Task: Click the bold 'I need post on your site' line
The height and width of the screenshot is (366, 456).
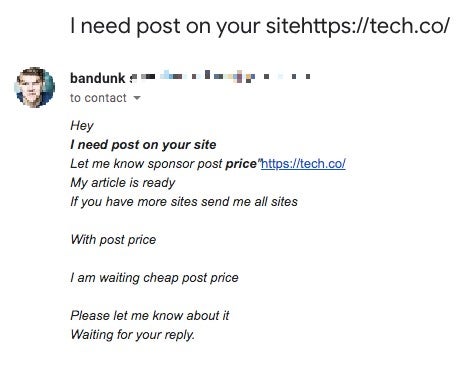Action: click(143, 145)
